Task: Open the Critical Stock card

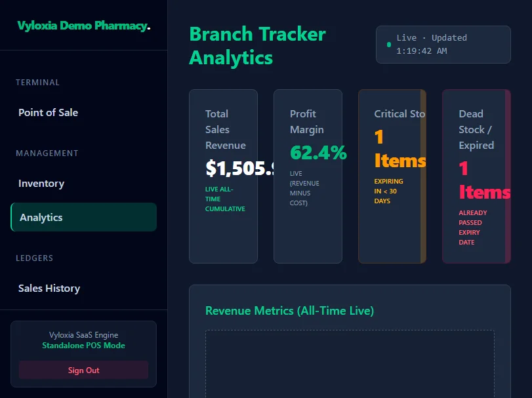Action: coord(392,176)
